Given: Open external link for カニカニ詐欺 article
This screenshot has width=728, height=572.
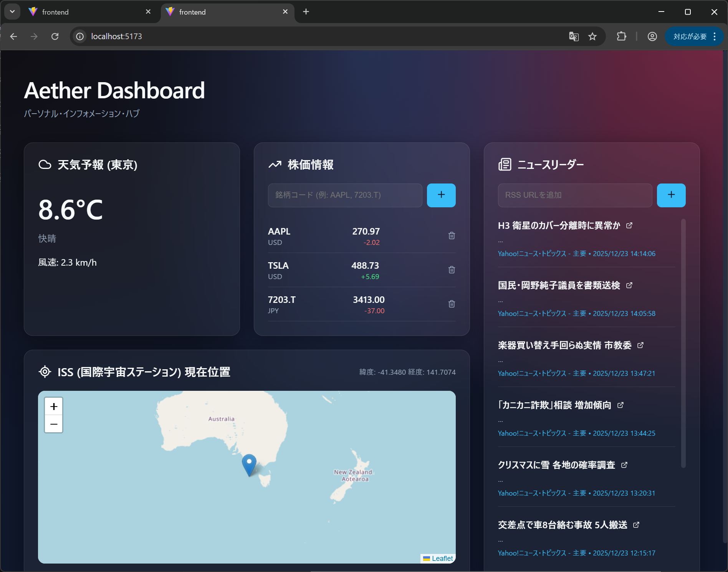Looking at the screenshot, I should [620, 405].
